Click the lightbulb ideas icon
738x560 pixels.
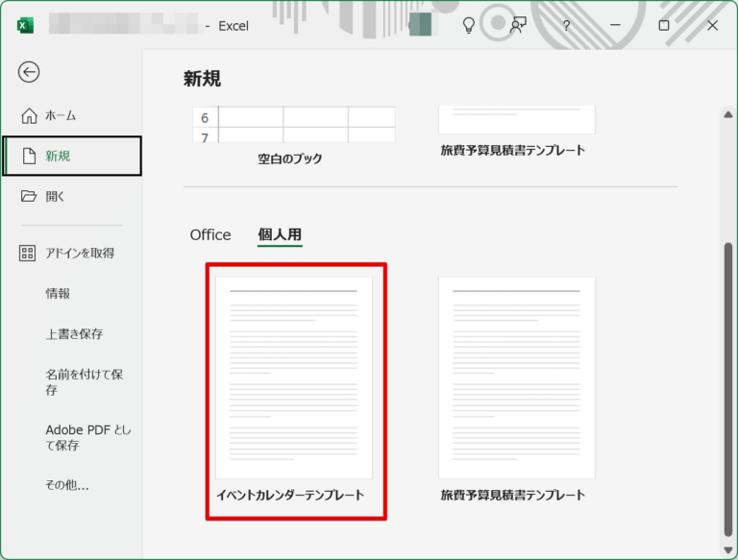[x=469, y=25]
